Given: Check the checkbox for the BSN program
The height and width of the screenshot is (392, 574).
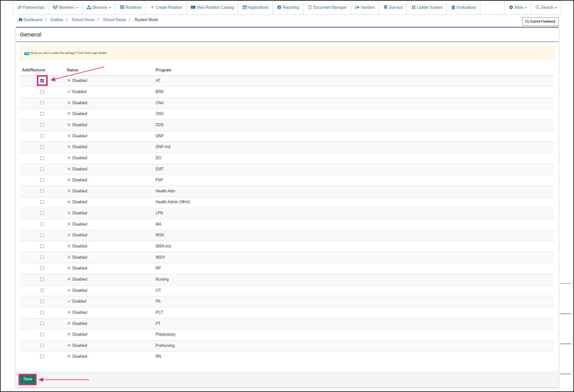Looking at the screenshot, I should [x=42, y=92].
